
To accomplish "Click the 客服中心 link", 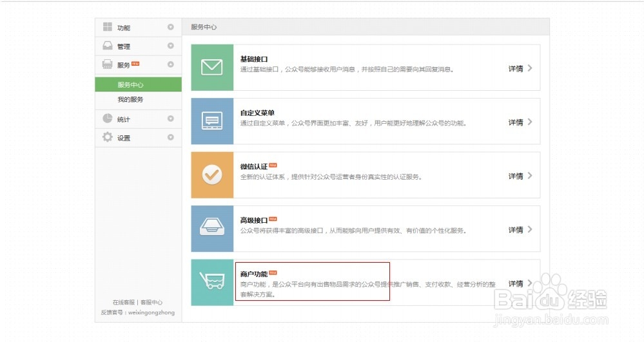I will pyautogui.click(x=151, y=302).
